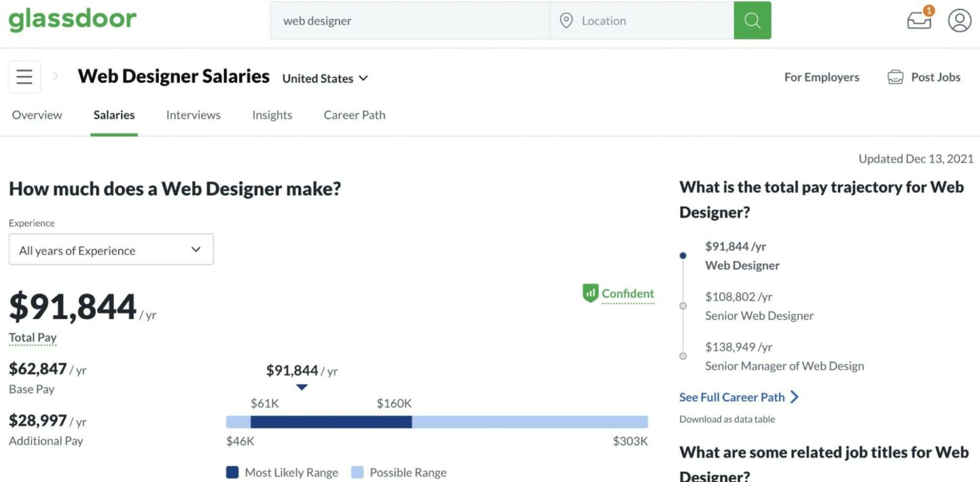Click the green search magnifying glass
This screenshot has width=980, height=482.
[x=752, y=20]
